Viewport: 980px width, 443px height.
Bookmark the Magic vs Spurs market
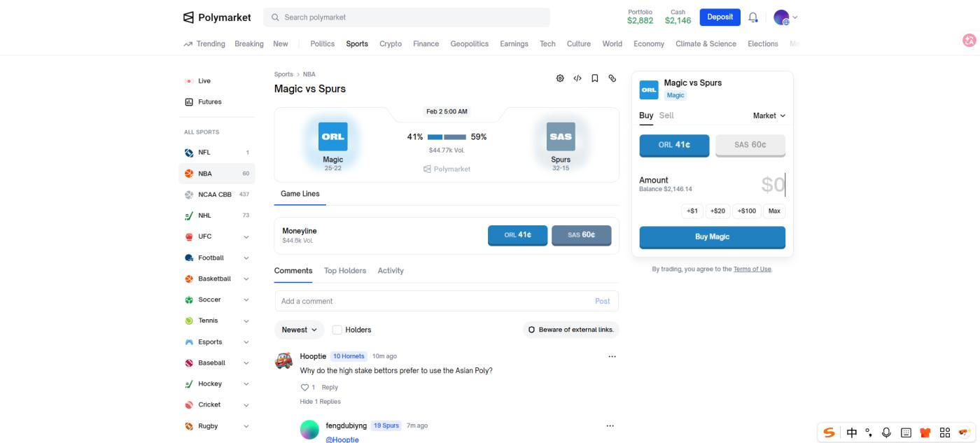coord(595,78)
